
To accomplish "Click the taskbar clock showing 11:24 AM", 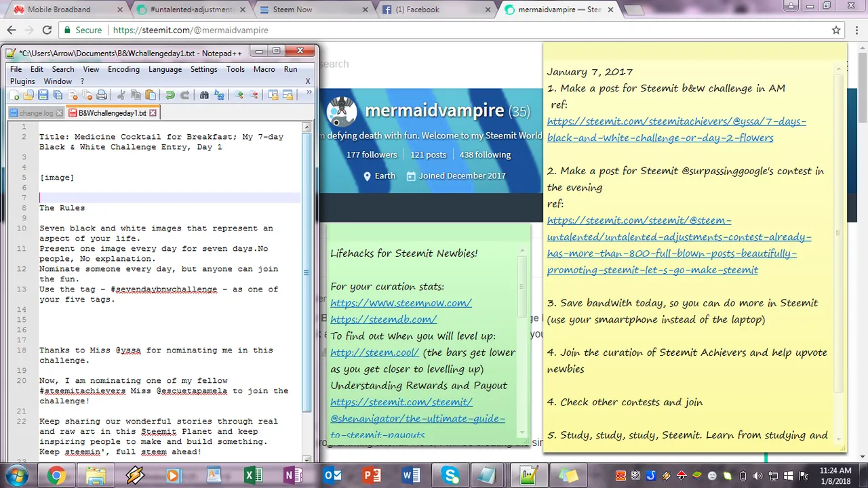I will click(835, 476).
